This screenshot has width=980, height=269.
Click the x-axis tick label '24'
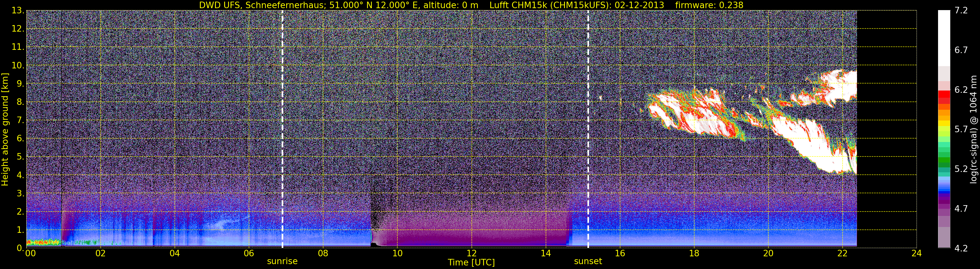pyautogui.click(x=917, y=253)
